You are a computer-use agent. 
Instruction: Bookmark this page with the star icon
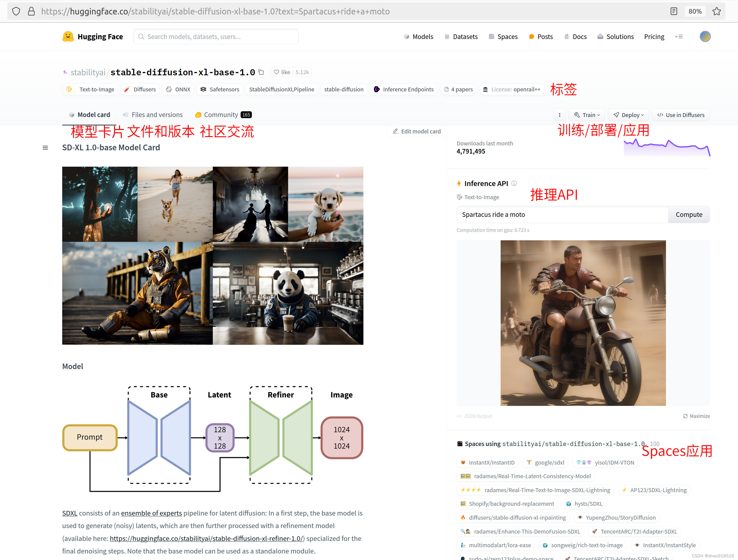click(716, 11)
